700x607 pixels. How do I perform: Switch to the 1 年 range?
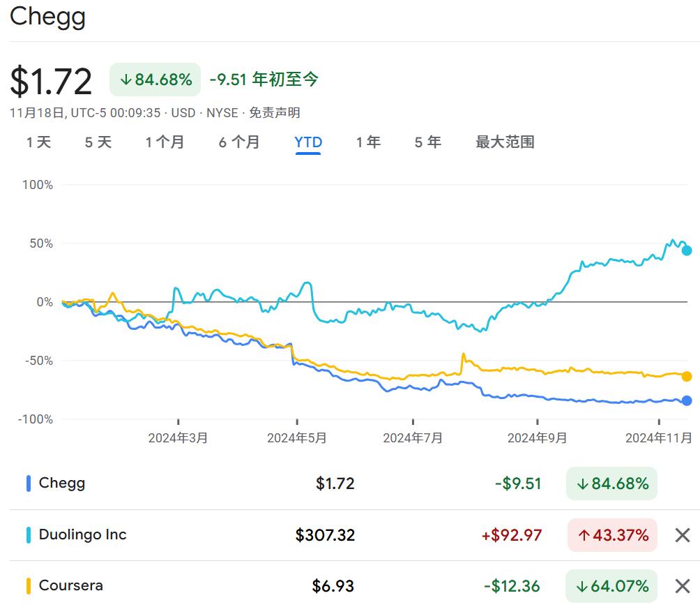coord(368,142)
